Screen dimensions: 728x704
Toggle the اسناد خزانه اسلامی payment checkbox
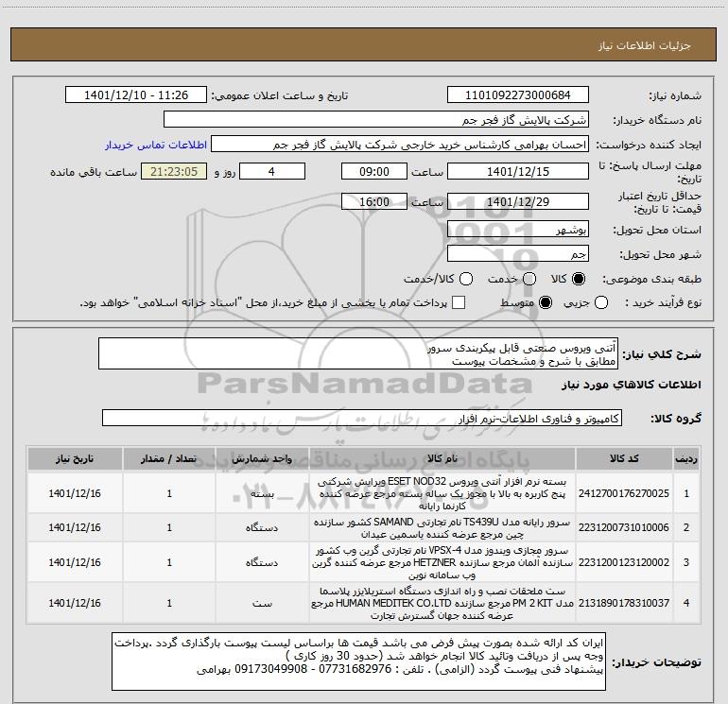[x=459, y=303]
